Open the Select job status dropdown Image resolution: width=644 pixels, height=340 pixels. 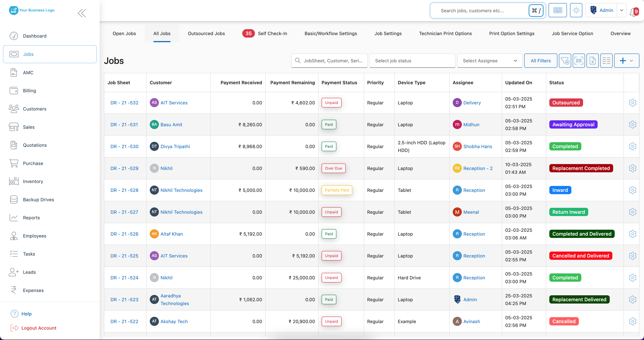coord(412,61)
